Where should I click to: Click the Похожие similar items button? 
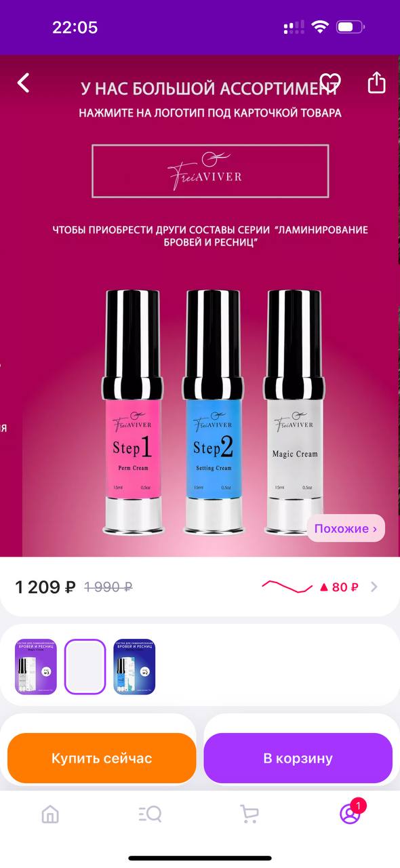[346, 528]
